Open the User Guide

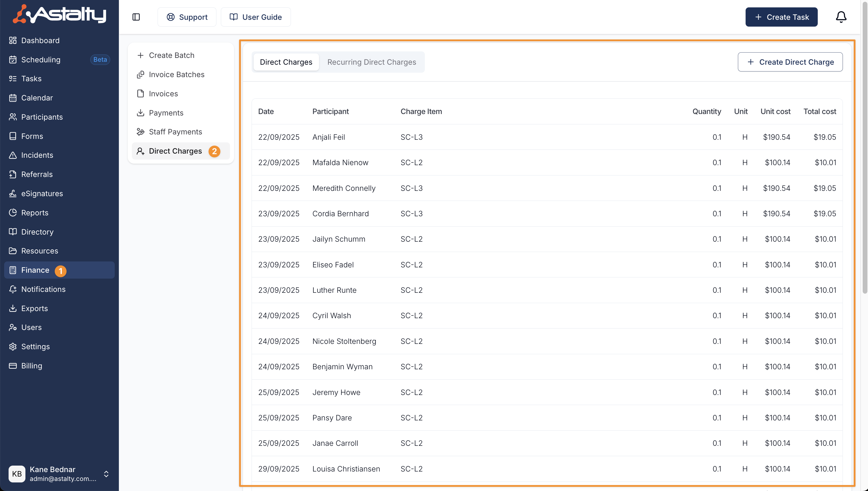click(256, 17)
